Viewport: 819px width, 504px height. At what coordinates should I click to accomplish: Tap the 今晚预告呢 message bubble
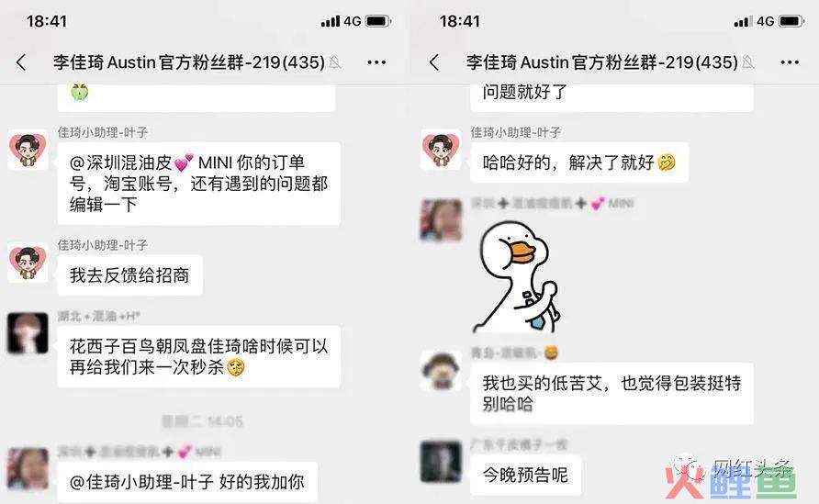(x=525, y=475)
